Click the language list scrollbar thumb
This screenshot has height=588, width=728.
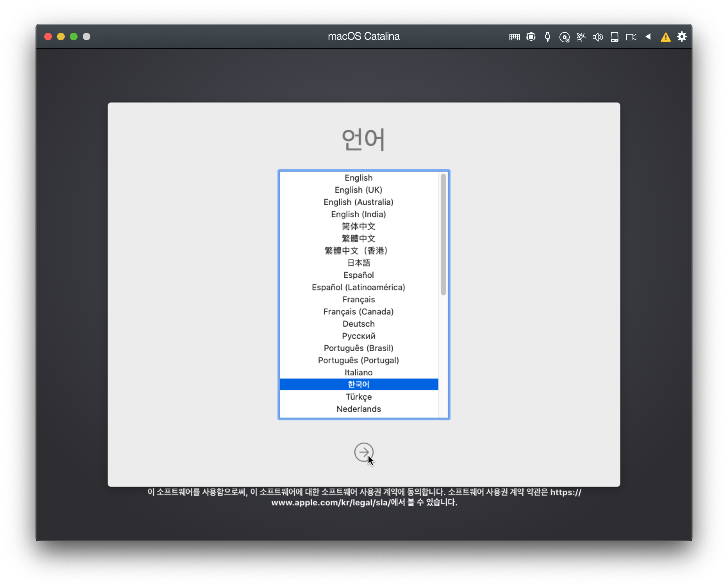tap(443, 234)
